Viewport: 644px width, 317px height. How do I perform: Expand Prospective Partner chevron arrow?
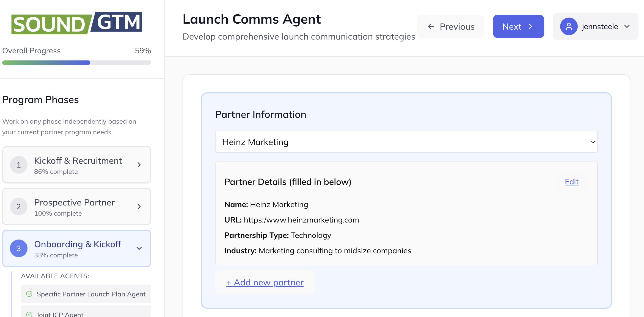[x=139, y=207]
